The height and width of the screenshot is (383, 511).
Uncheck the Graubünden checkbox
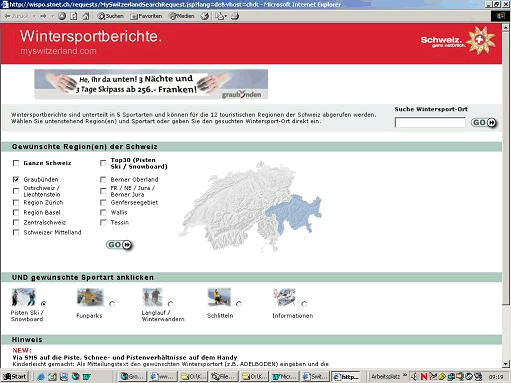pos(16,179)
